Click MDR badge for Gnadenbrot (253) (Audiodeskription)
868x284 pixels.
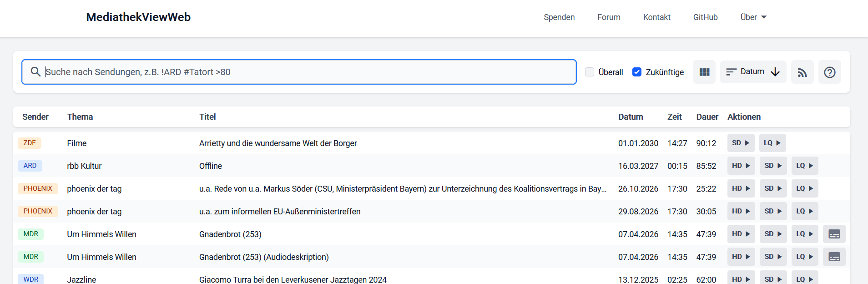point(31,257)
